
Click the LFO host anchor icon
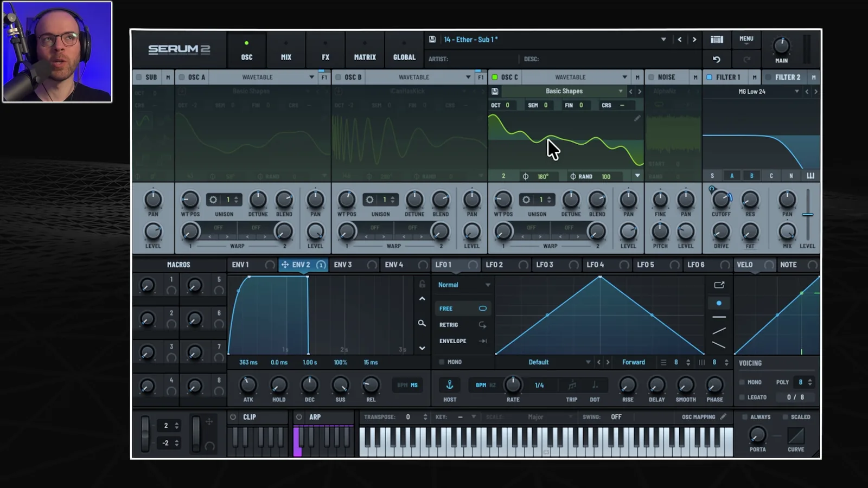[450, 385]
